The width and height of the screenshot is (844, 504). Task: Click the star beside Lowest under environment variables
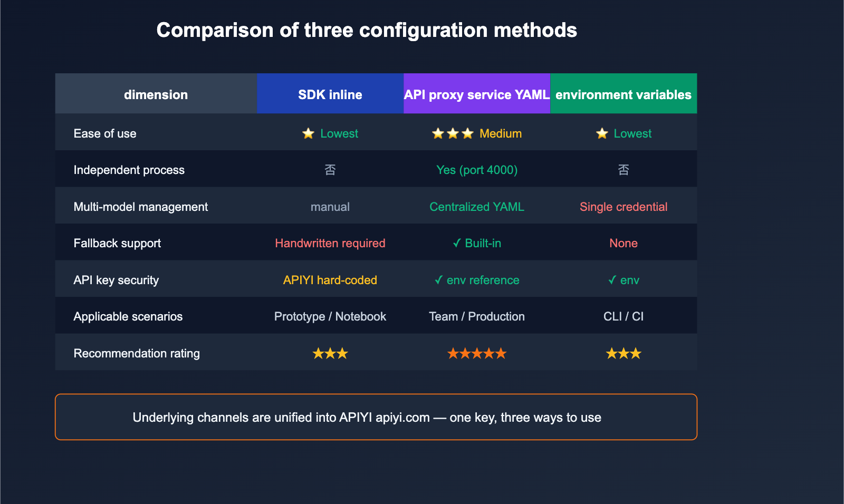(x=602, y=133)
